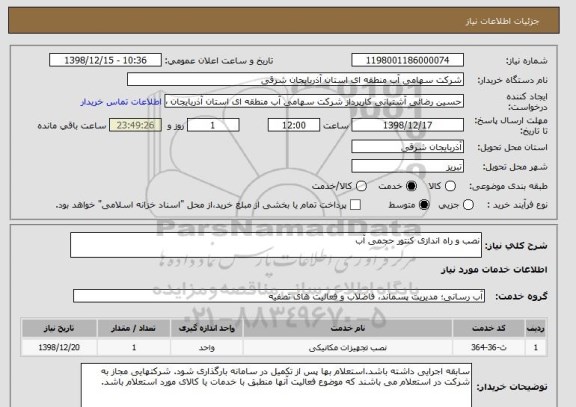Click the تاریخ نیاز column header

click(59, 328)
